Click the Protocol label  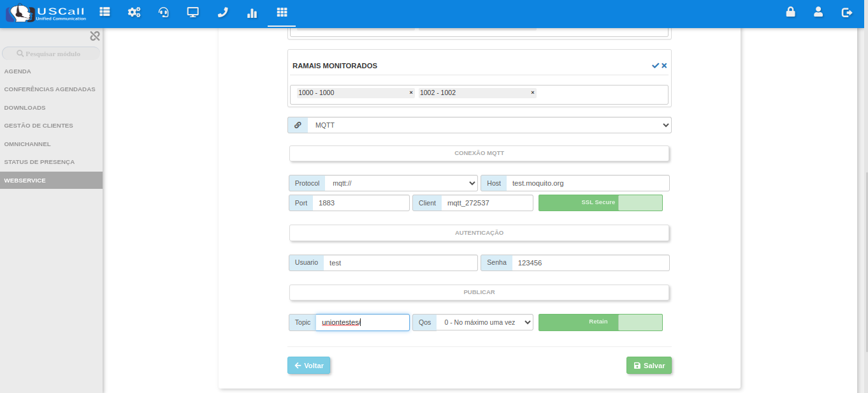pos(307,183)
